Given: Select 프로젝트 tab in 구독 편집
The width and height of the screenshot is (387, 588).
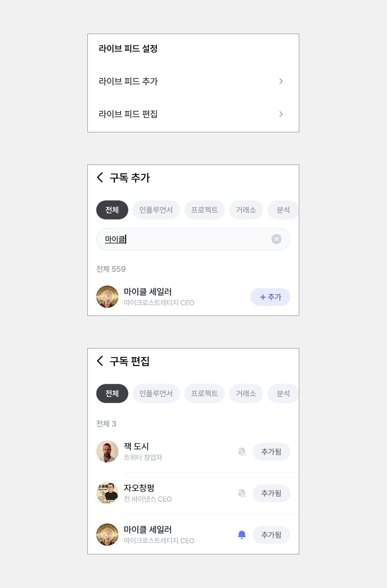Looking at the screenshot, I should [x=204, y=394].
